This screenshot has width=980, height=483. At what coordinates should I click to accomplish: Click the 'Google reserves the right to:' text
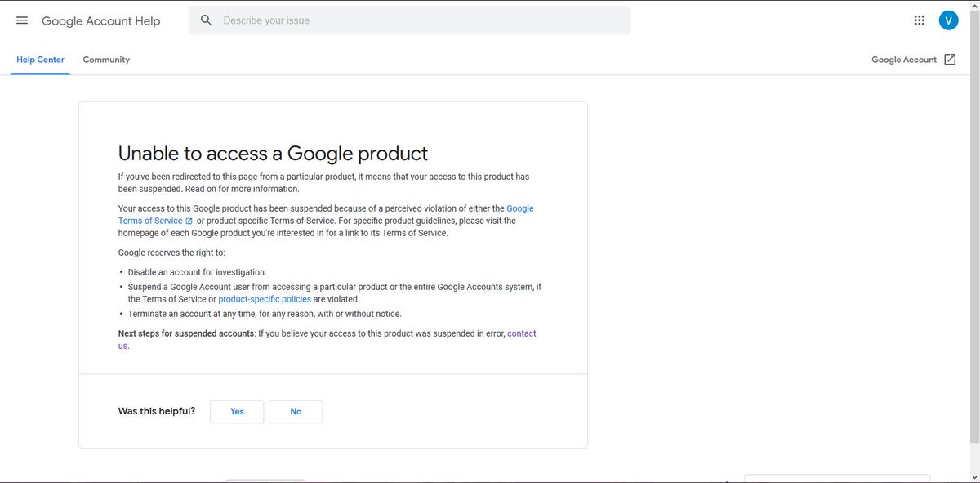point(171,253)
